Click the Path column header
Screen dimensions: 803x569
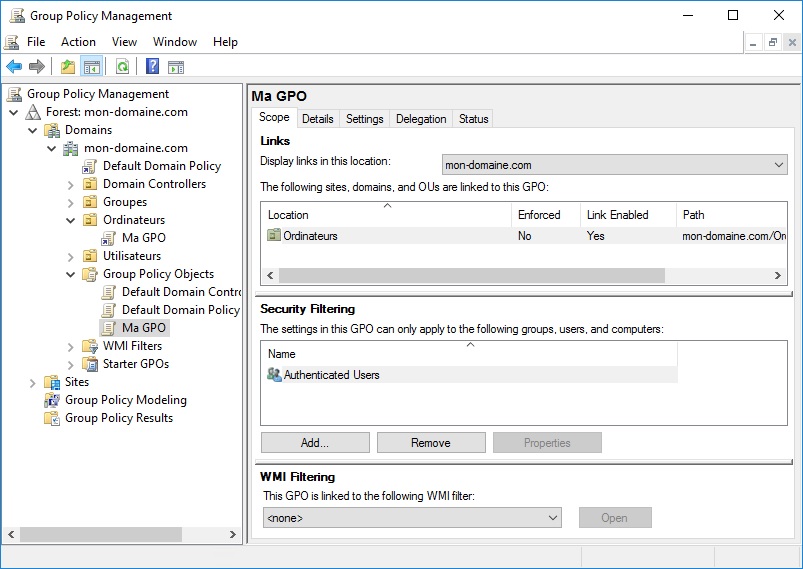pyautogui.click(x=731, y=215)
